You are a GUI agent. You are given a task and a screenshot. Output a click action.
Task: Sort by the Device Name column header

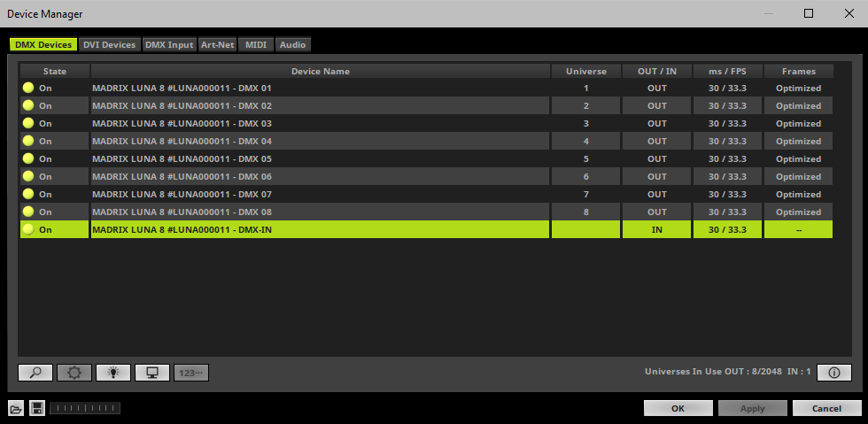[321, 71]
